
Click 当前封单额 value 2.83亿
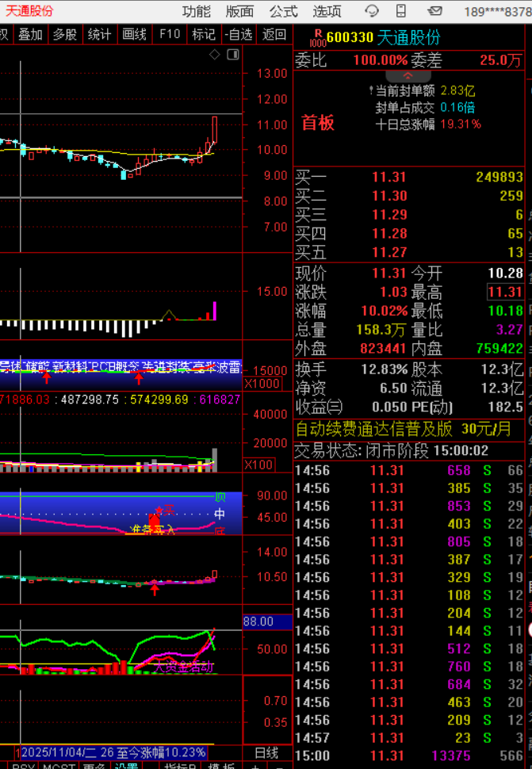tap(457, 90)
